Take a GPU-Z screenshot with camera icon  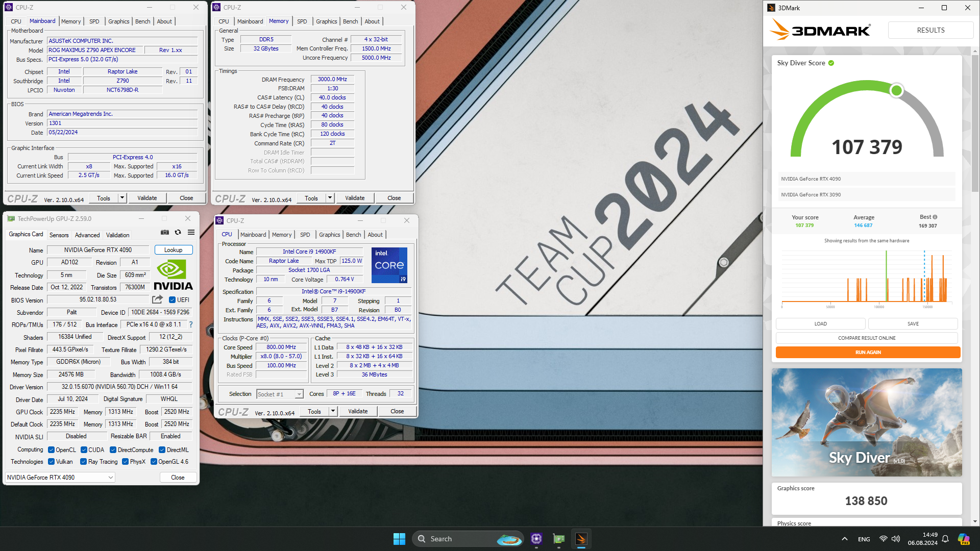164,232
